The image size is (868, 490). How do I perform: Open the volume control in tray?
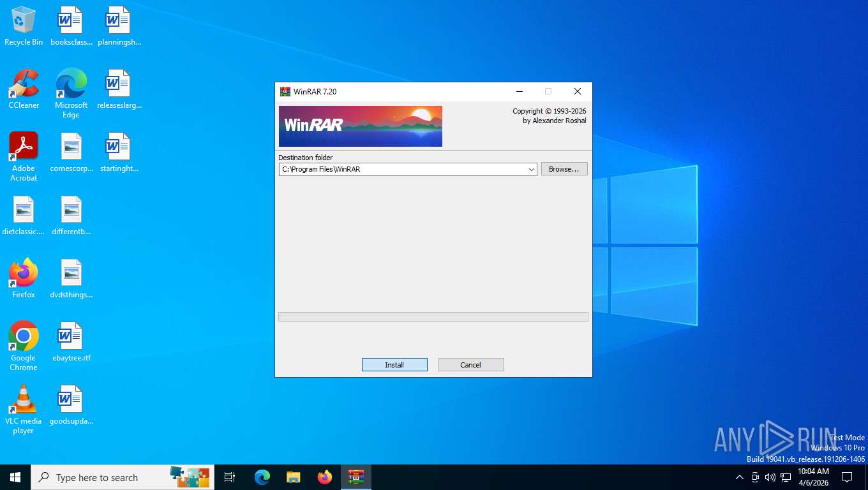(770, 477)
